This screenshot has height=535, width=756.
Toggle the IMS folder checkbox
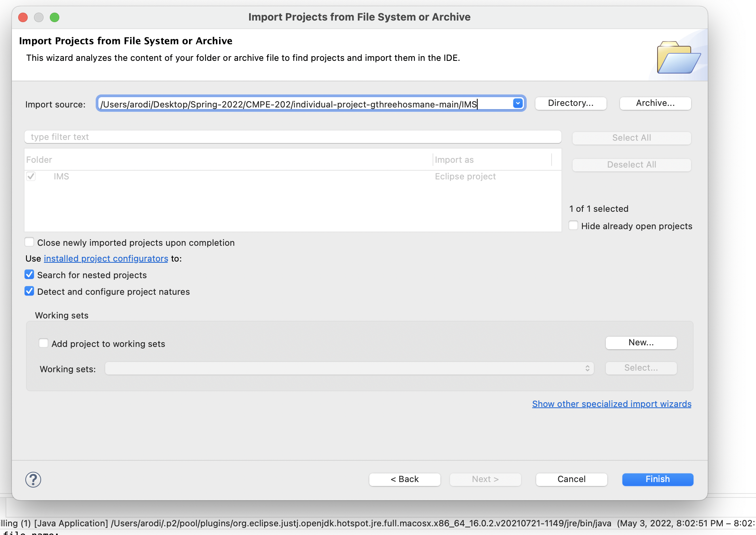click(31, 176)
